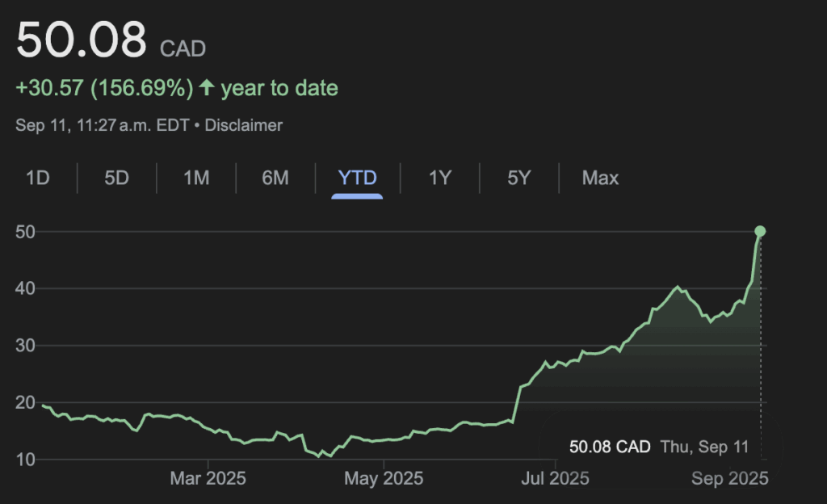Open the 1M chart range
Viewport: 827px width, 504px height.
[196, 178]
